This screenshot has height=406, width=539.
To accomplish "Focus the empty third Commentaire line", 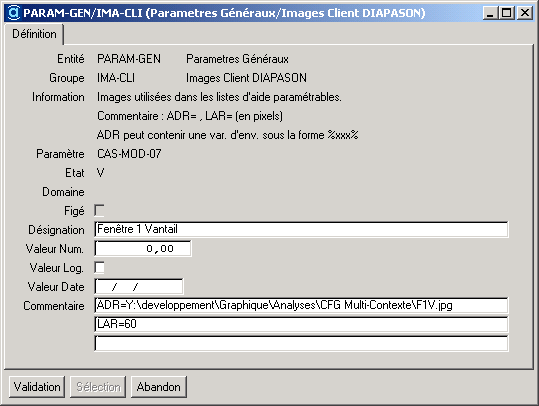I will tap(301, 343).
